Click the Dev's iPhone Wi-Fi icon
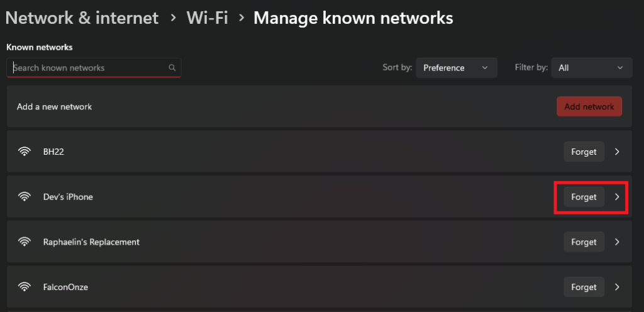644x312 pixels. pyautogui.click(x=25, y=197)
